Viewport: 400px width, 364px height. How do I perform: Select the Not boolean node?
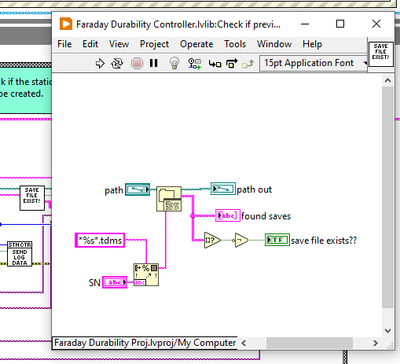coord(241,240)
